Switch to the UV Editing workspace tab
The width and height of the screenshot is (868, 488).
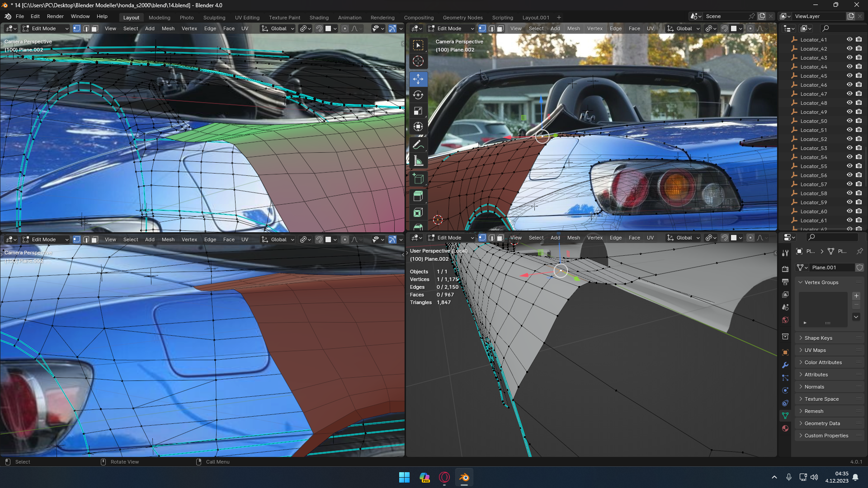[x=247, y=18]
